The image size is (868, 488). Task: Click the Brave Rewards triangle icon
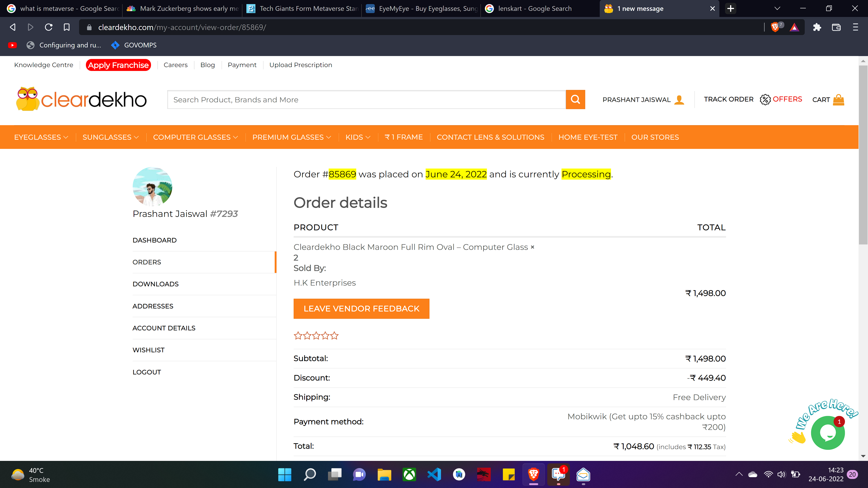[794, 27]
